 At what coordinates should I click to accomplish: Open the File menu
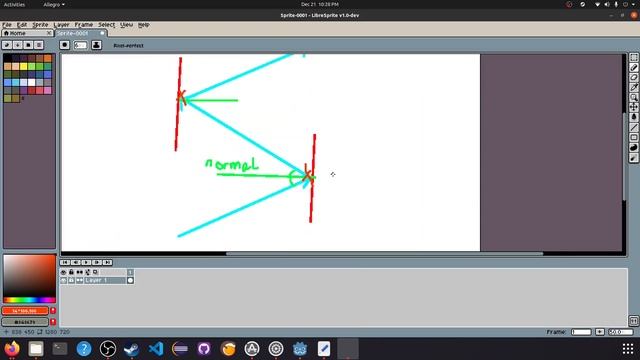click(7, 25)
